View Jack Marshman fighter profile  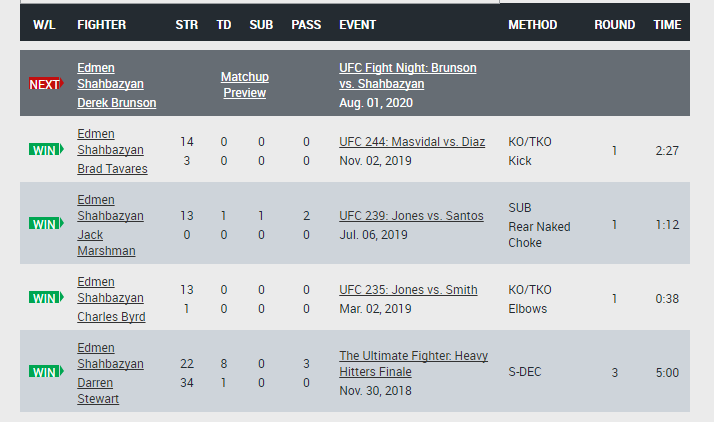point(106,243)
